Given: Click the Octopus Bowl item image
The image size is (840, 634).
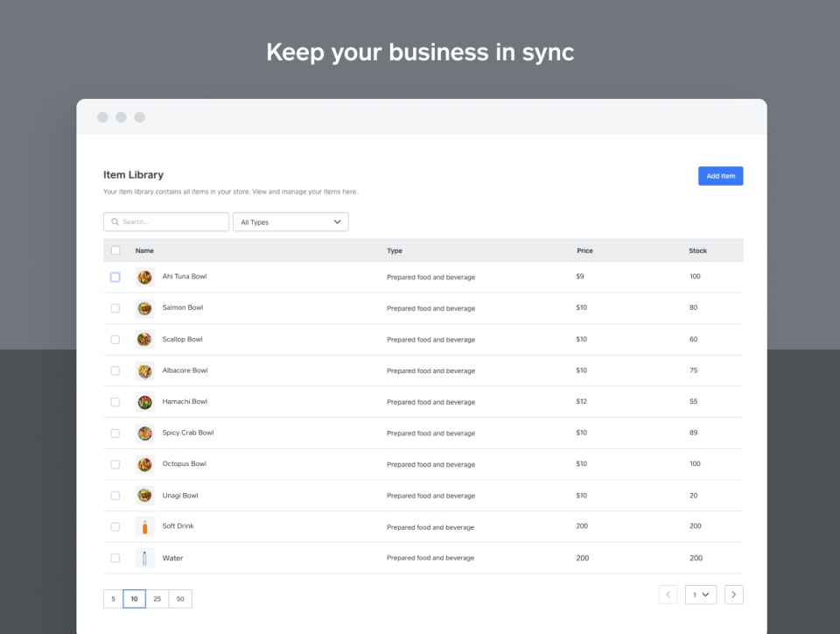Looking at the screenshot, I should [144, 463].
